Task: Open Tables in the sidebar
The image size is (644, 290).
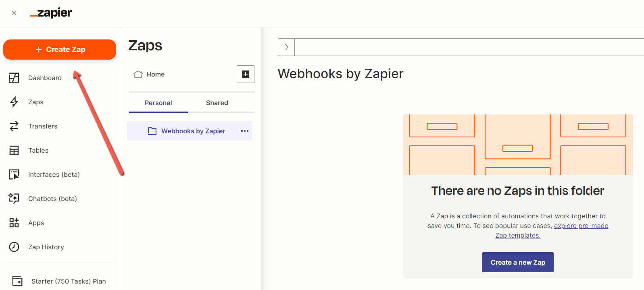Action: coord(38,150)
